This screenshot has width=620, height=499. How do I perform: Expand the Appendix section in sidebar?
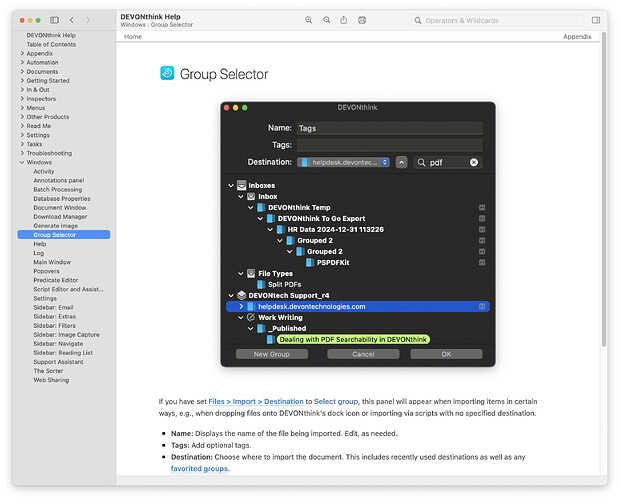click(21, 53)
